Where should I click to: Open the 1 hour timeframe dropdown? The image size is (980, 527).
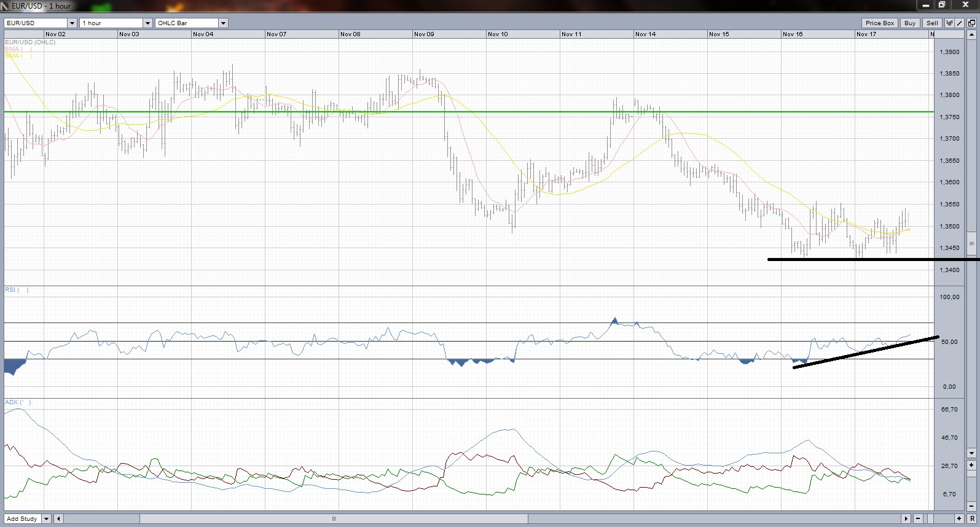click(147, 23)
